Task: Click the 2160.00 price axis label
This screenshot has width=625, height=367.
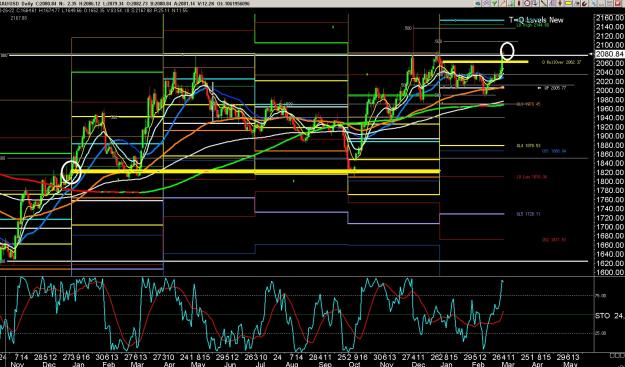Action: [609, 18]
